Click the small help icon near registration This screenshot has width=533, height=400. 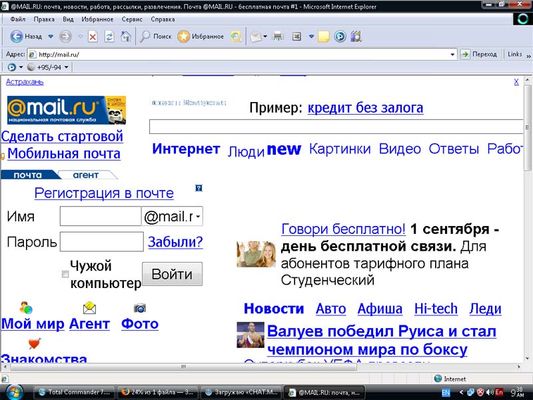(x=199, y=188)
